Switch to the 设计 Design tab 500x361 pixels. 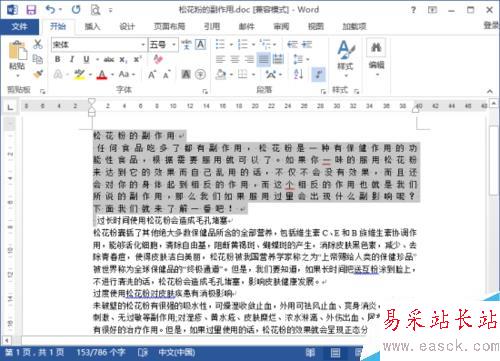127,26
